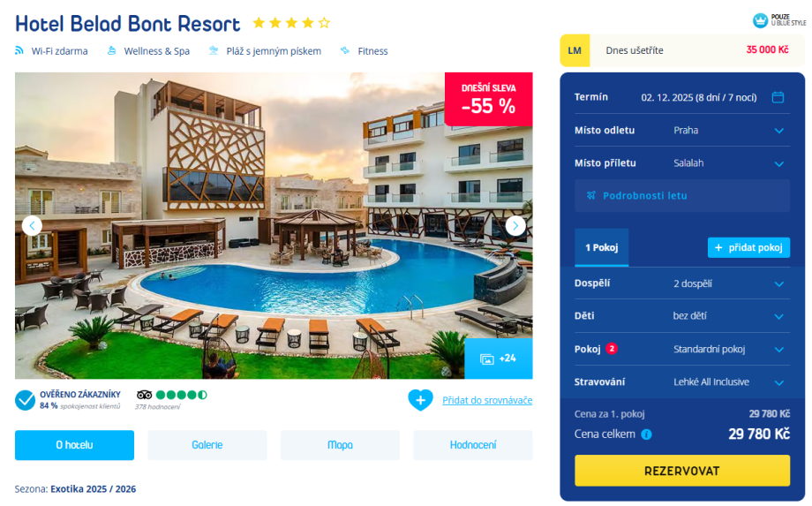The height and width of the screenshot is (506, 812).
Task: Click the yellow REZERVOVAT button
Action: click(x=682, y=471)
